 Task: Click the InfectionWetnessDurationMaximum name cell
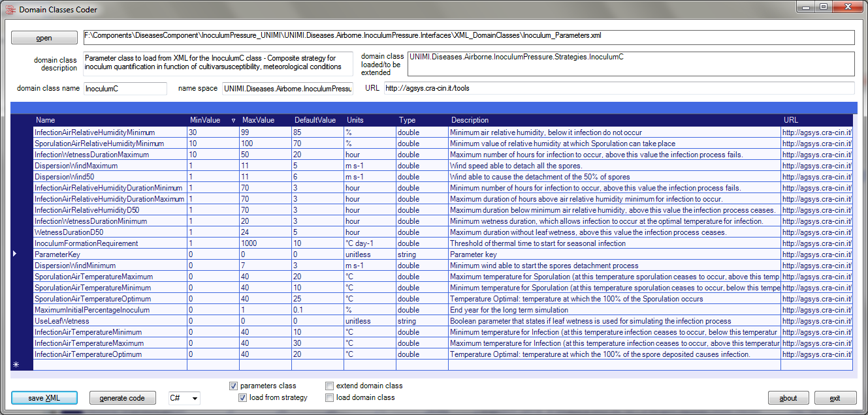coord(110,155)
